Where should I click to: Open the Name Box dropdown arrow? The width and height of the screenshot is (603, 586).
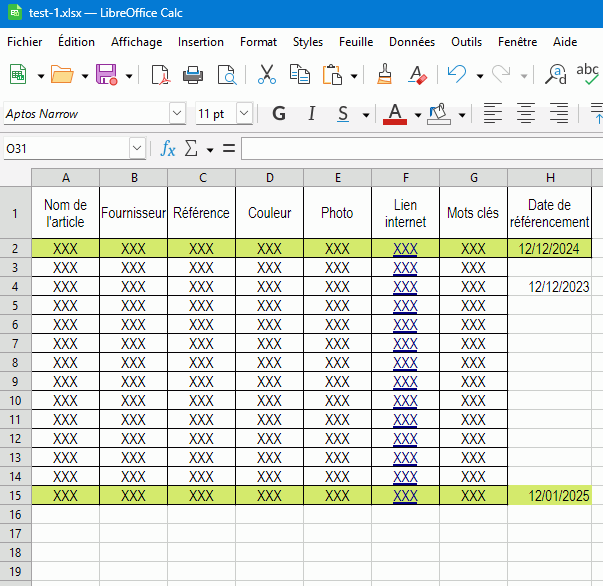[x=137, y=149]
